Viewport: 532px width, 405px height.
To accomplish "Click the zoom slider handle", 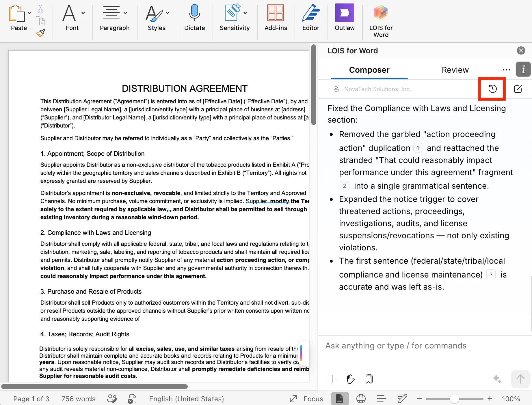I will (x=454, y=399).
